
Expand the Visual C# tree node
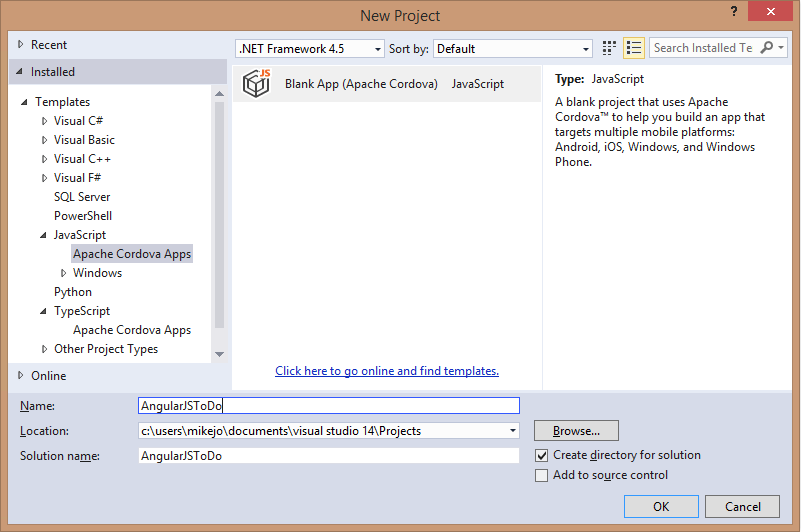click(x=44, y=121)
